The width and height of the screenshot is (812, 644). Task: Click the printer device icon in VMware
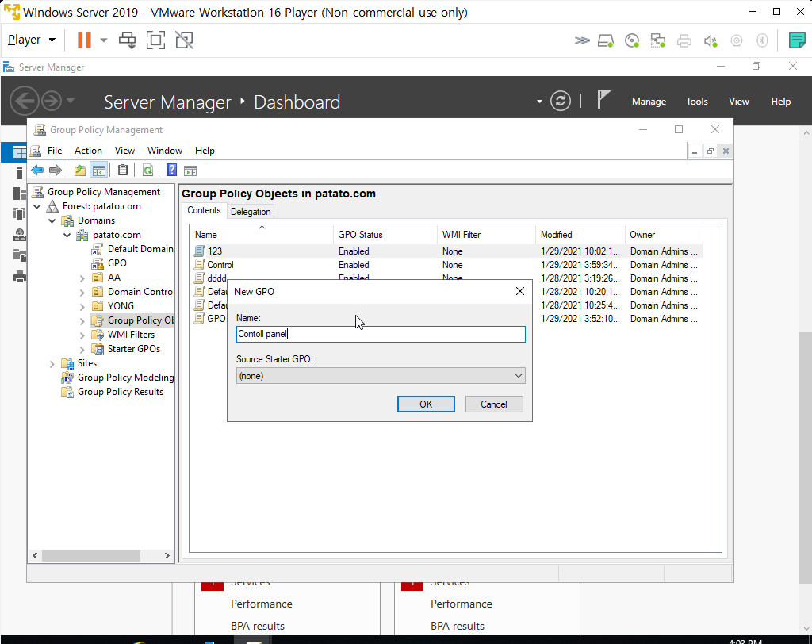click(x=684, y=40)
